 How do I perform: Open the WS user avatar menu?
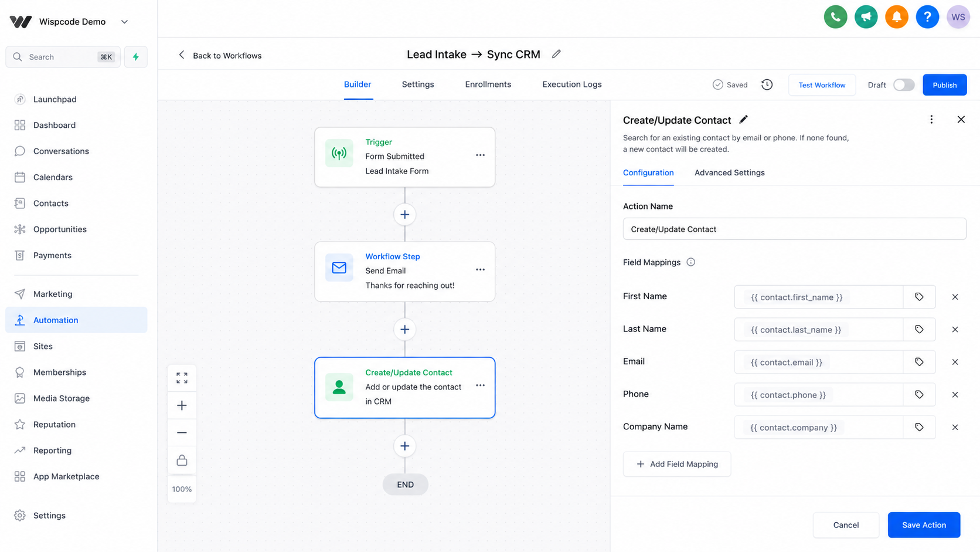958,17
